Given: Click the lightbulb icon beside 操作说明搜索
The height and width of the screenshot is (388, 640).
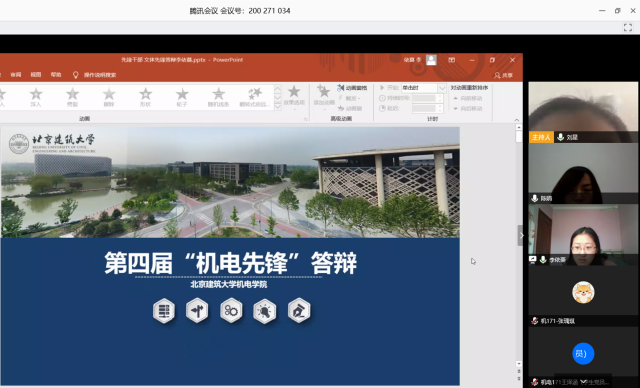Looking at the screenshot, I should point(76,75).
